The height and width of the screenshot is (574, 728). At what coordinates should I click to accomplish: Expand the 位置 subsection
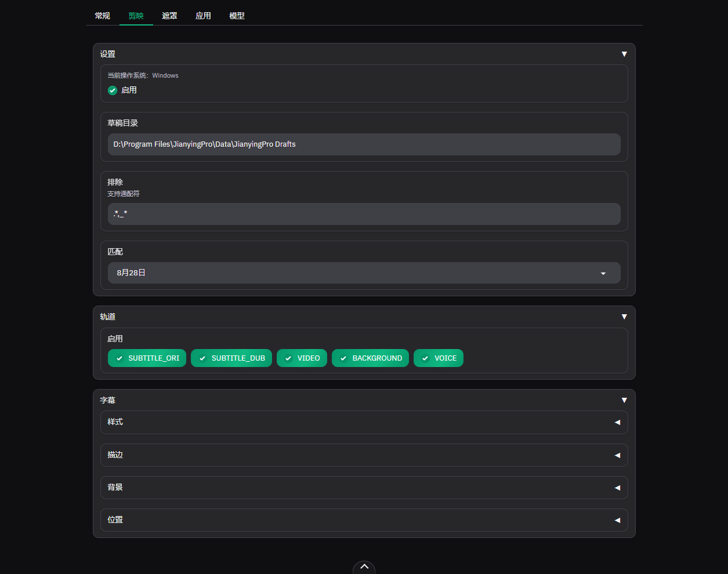pyautogui.click(x=364, y=520)
